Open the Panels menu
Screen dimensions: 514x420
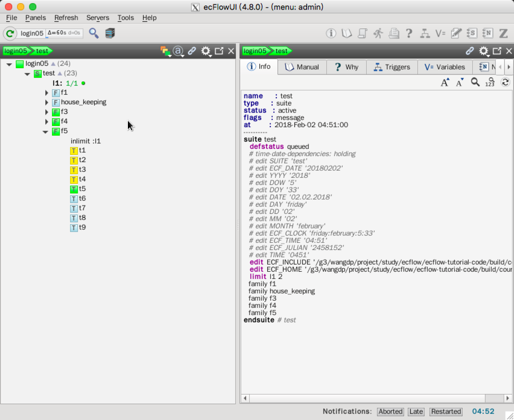click(36, 17)
